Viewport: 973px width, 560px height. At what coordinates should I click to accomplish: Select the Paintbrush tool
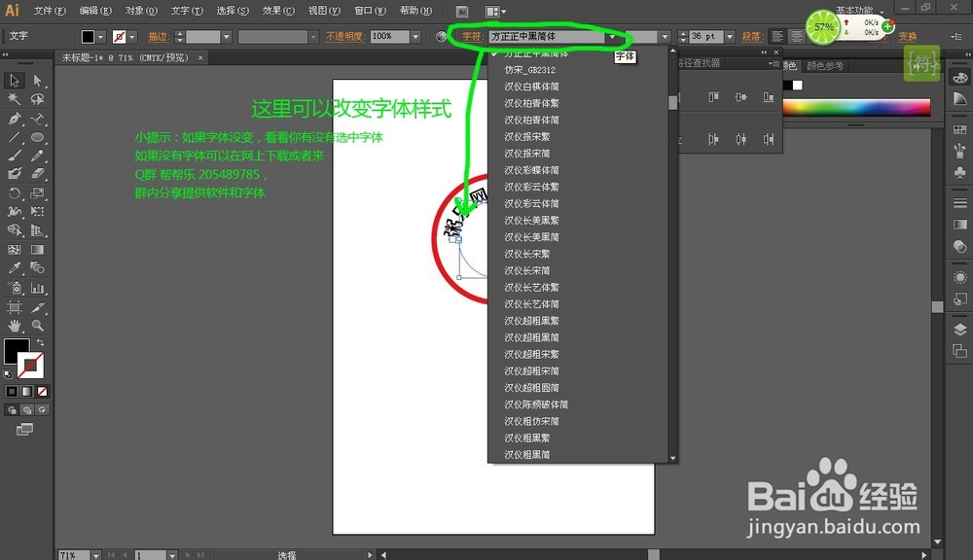15,156
